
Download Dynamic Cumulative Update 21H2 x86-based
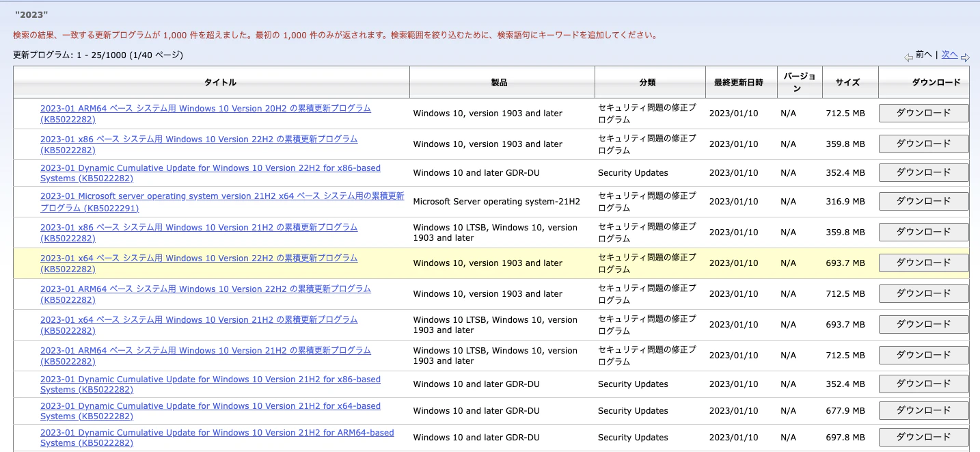[923, 384]
